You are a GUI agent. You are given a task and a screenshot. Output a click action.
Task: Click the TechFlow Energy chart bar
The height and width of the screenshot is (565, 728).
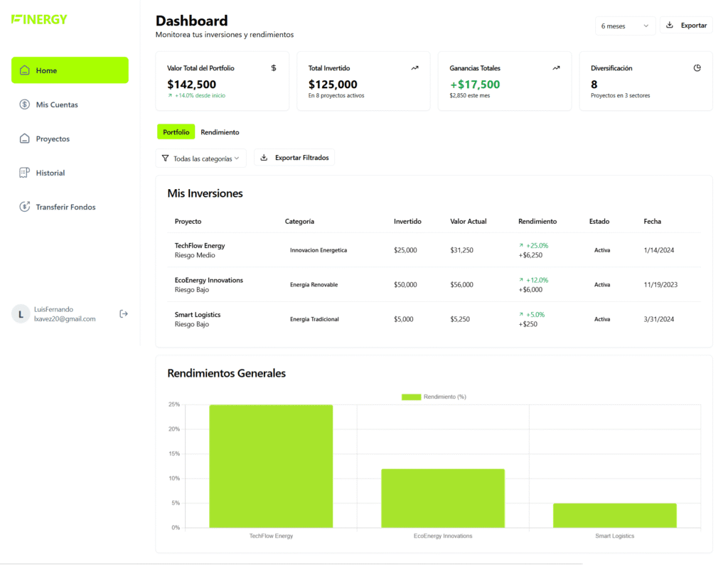(x=271, y=466)
